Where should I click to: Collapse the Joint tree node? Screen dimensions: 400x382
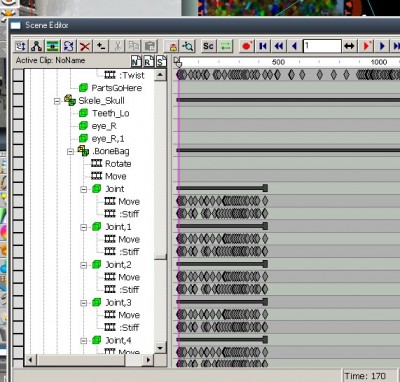(84, 189)
